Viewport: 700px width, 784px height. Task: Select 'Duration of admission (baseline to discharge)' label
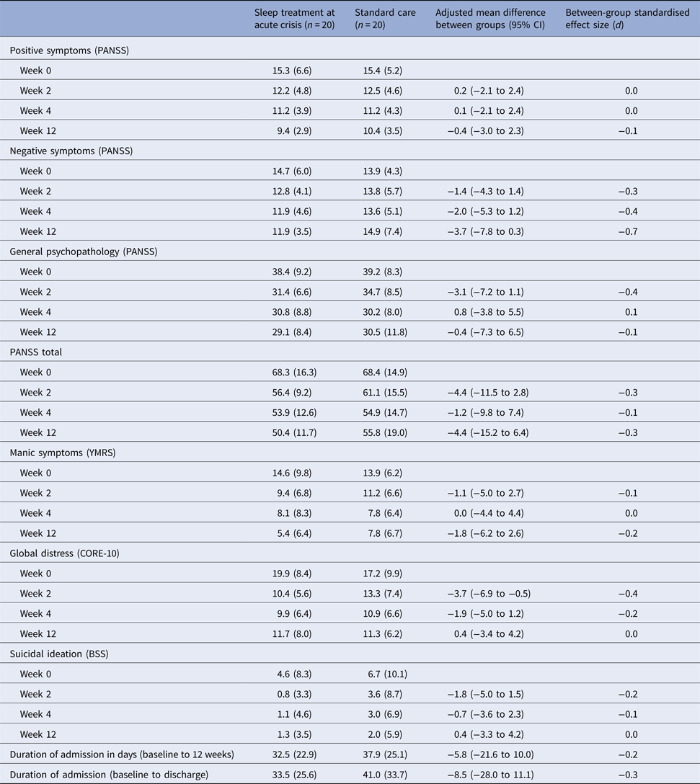click(109, 775)
